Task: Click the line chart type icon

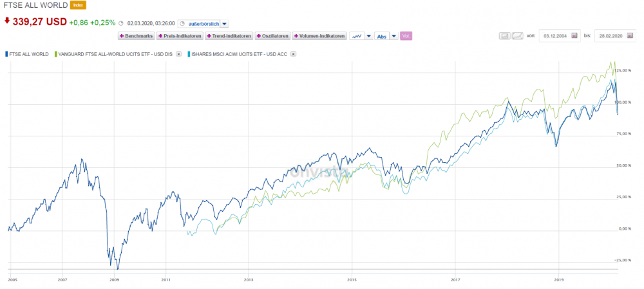Action: [356, 36]
